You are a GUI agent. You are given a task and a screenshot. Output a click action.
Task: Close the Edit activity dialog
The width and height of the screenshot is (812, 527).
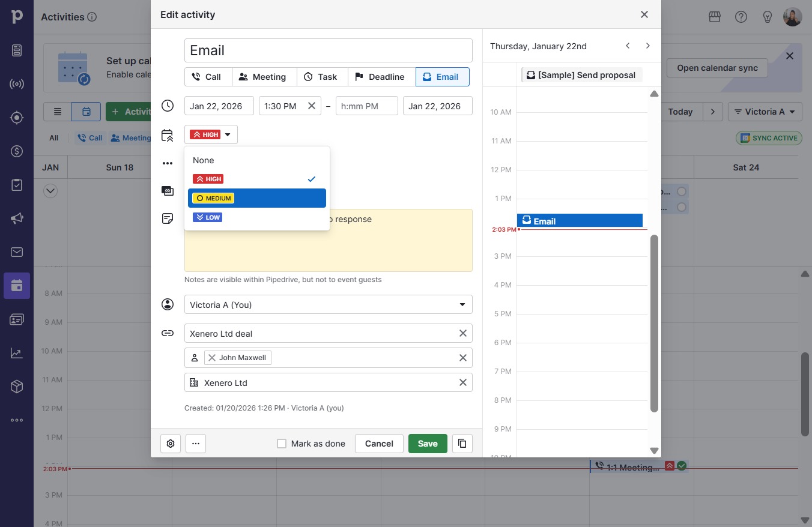tap(644, 14)
